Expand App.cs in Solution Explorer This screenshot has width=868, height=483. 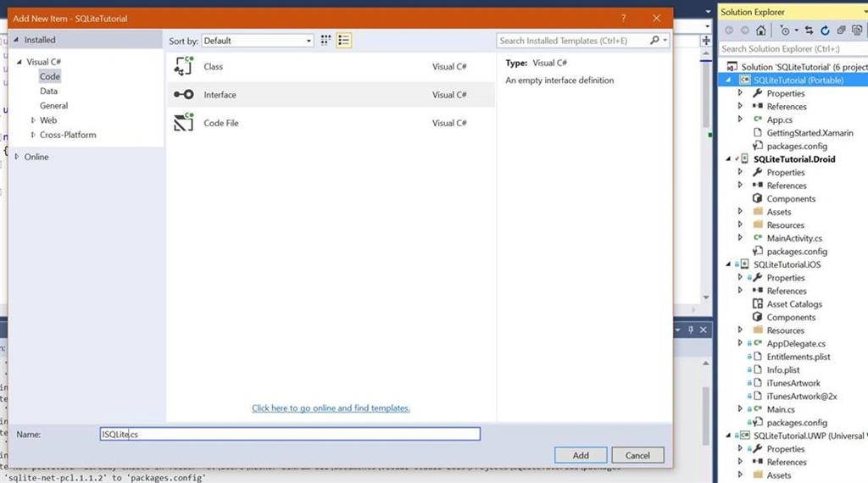pyautogui.click(x=740, y=119)
